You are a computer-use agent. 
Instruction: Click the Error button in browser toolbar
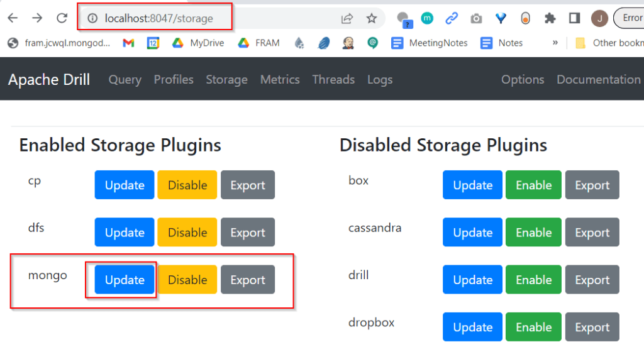[629, 18]
